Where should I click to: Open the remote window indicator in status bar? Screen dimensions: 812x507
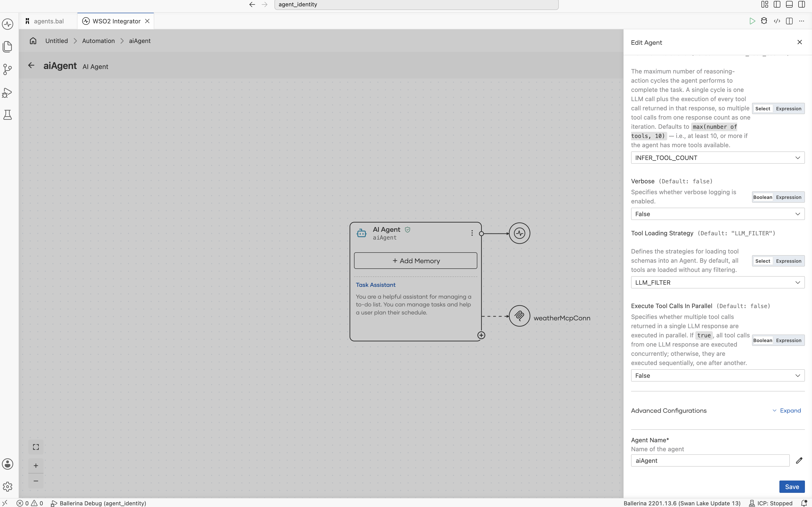tap(5, 503)
